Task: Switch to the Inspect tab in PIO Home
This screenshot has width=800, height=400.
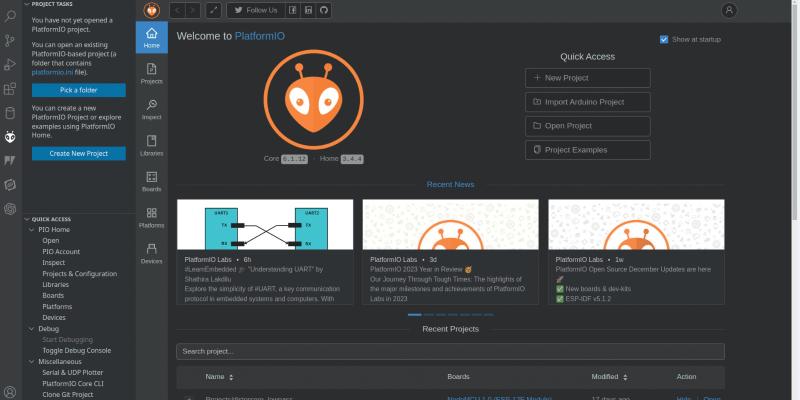Action: [152, 110]
